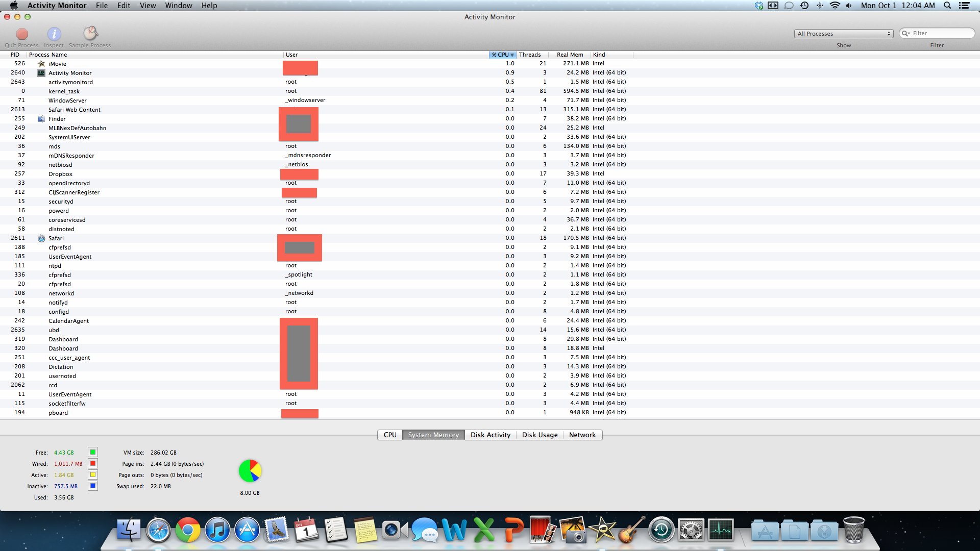Open Time Machine dock icon
The width and height of the screenshot is (980, 551).
tap(661, 531)
